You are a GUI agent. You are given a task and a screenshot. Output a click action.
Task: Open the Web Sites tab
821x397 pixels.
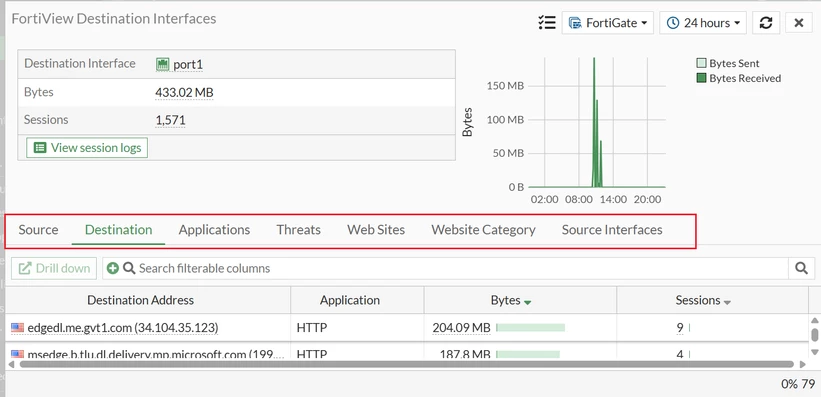pos(376,230)
